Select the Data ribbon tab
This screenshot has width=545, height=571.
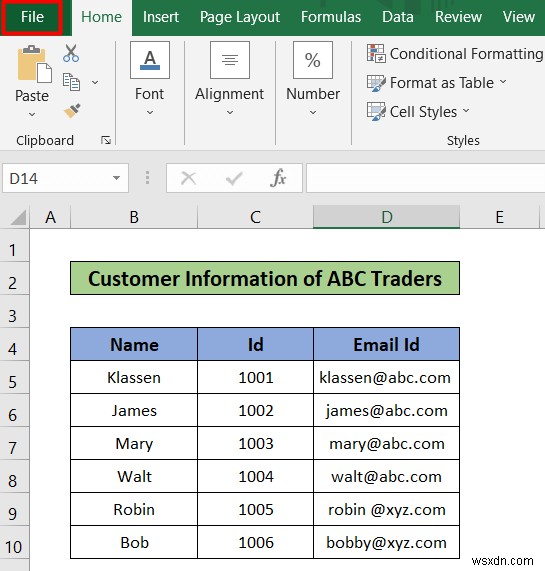(x=398, y=17)
